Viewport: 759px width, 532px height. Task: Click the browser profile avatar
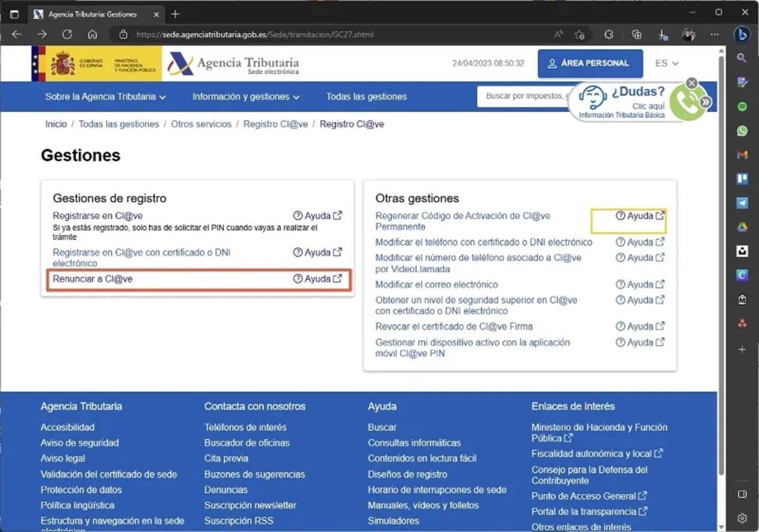688,34
